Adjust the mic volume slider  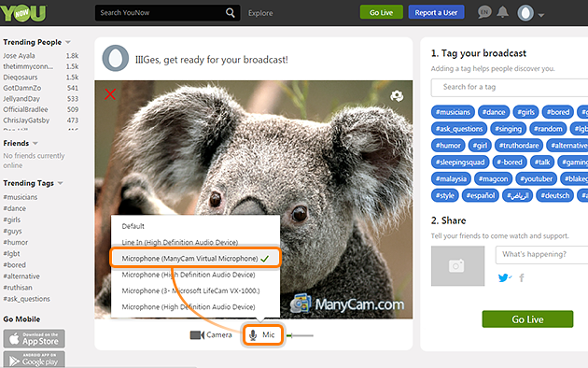click(300, 335)
